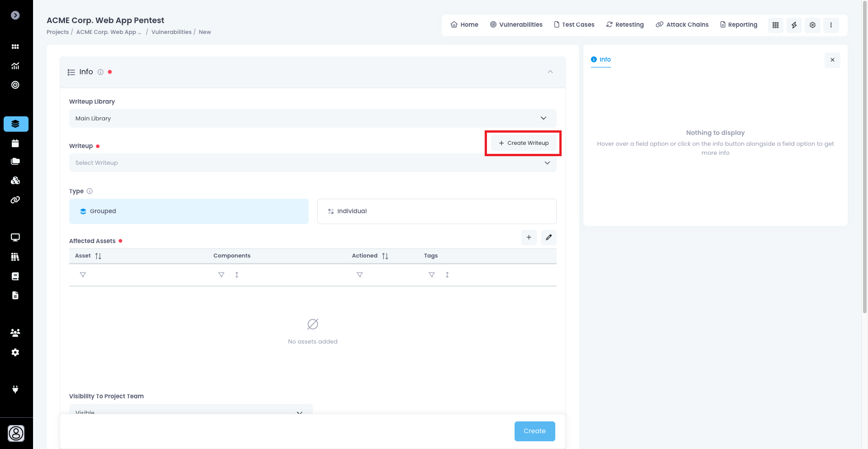Click the pencil edit icon for Affected Assets
The height and width of the screenshot is (449, 868).
(x=548, y=238)
